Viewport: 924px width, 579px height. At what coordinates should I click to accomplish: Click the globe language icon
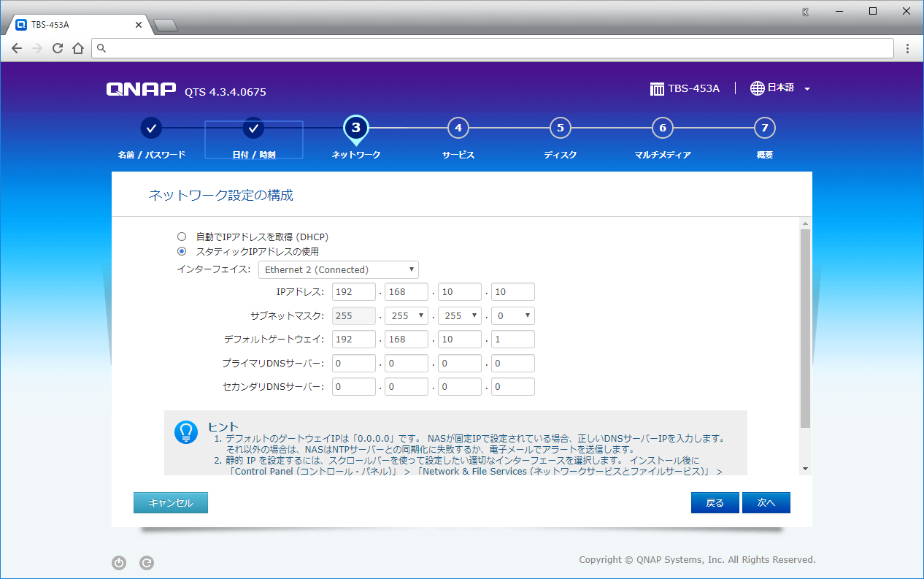tap(757, 88)
